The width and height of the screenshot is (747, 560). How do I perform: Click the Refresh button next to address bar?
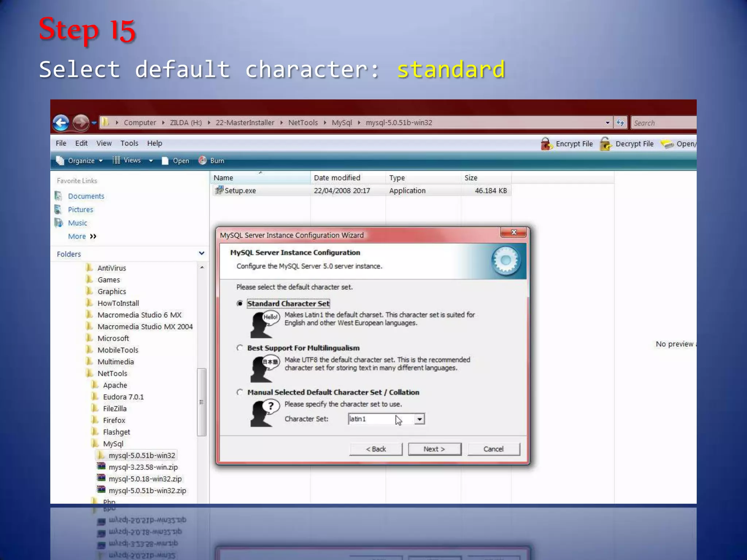coord(620,122)
